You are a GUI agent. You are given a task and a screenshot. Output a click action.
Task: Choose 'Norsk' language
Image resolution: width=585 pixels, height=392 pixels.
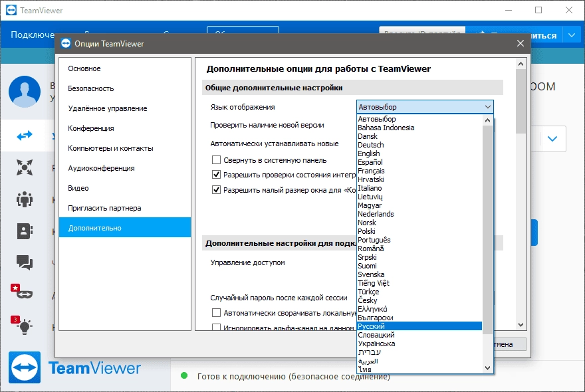tap(419, 223)
